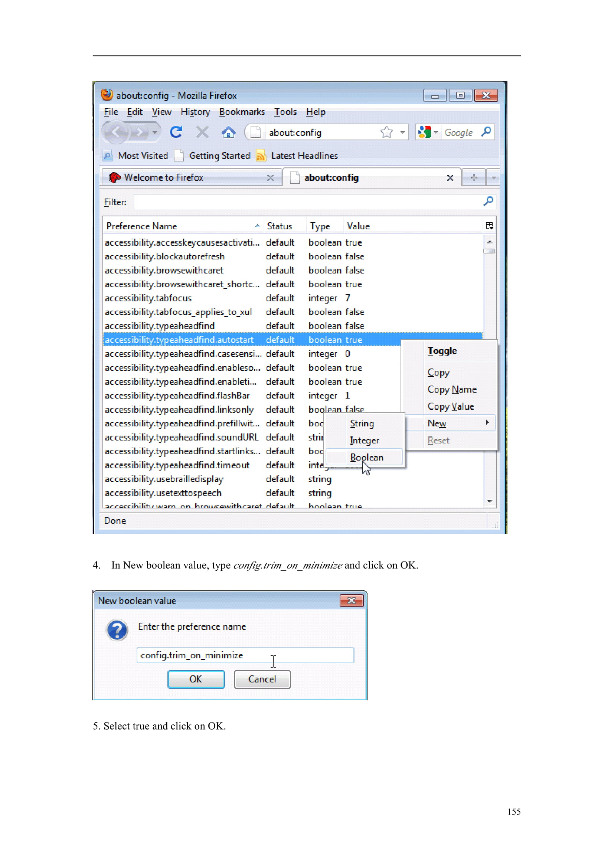Click the scrollbar down arrow
The image size is (614, 868).
coord(489,501)
